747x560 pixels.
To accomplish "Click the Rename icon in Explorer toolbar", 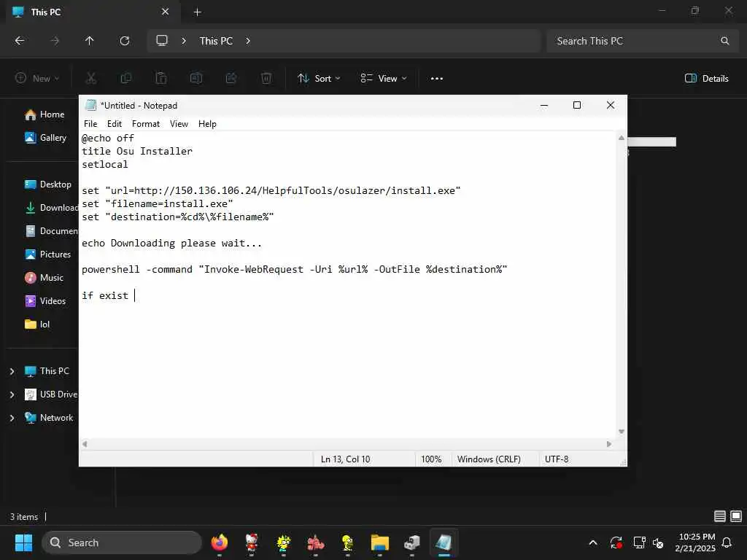I will (196, 78).
